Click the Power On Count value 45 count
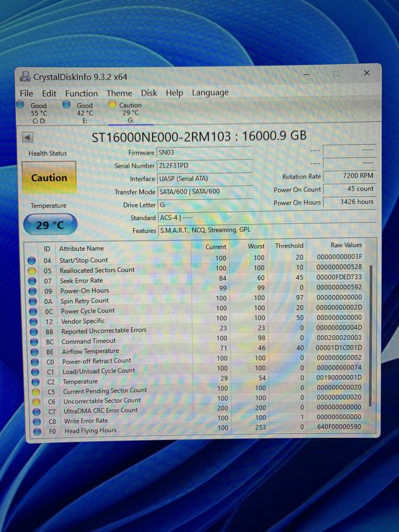Viewport: 399px width, 532px height. point(350,189)
